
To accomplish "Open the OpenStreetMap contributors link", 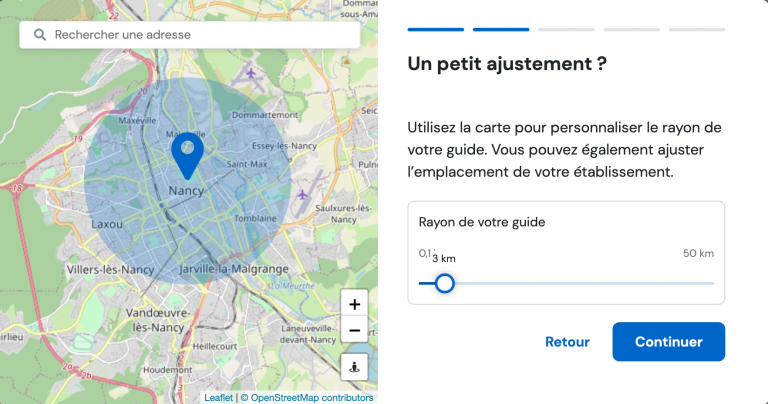I will coord(312,398).
